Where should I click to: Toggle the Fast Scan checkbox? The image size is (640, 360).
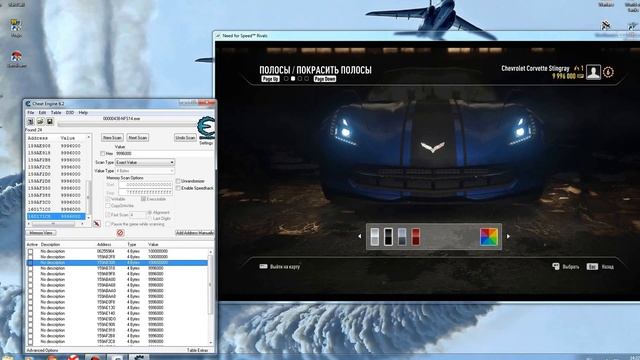tap(108, 214)
